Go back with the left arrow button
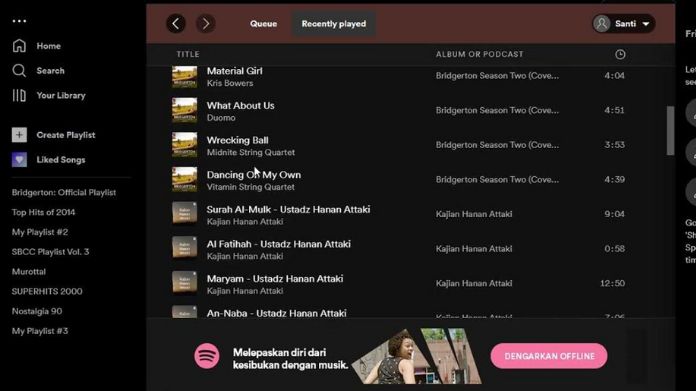Image resolution: width=696 pixels, height=391 pixels. click(176, 24)
